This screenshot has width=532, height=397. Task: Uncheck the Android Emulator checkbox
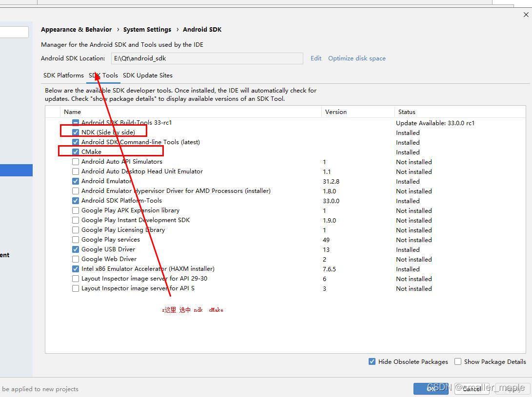tap(75, 181)
